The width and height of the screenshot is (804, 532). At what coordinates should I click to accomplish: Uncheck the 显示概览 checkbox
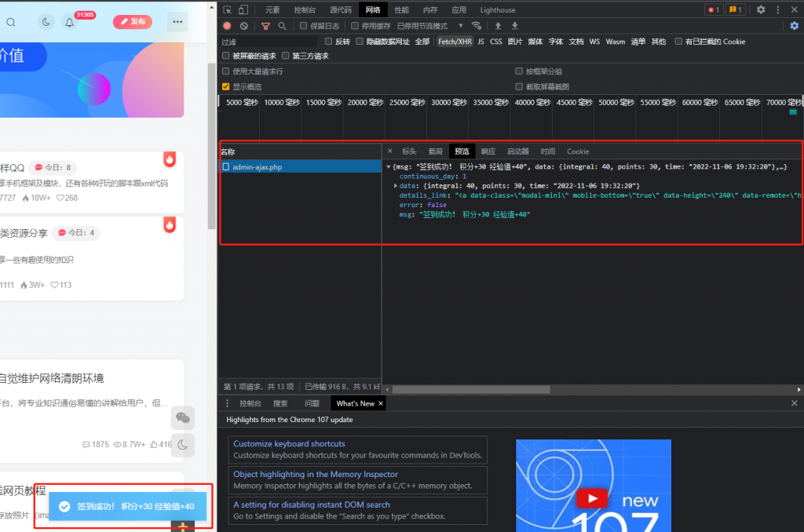226,86
